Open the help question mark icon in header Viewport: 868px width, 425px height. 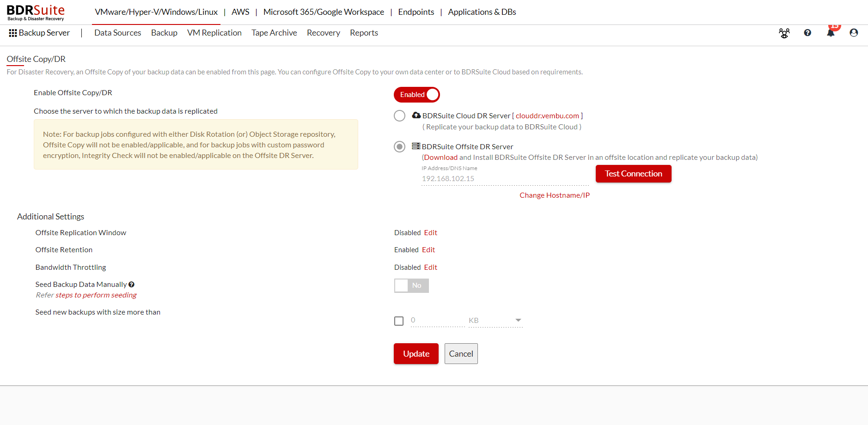point(807,33)
